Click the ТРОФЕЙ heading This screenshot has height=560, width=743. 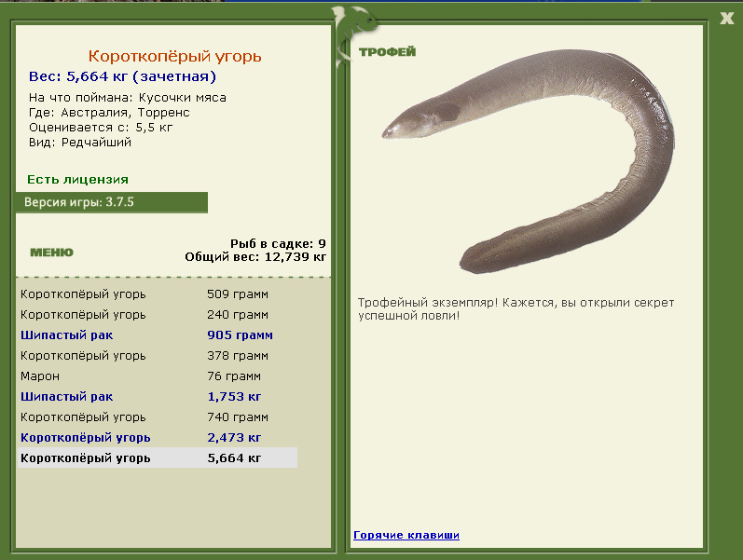coord(387,51)
